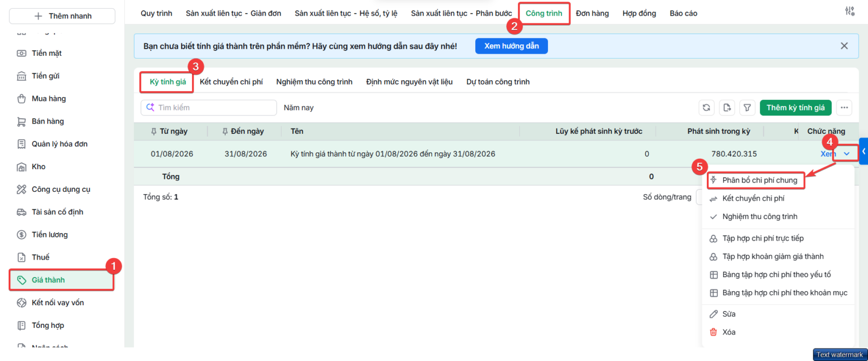868x361 pixels.
Task: Open the Năm nay period dropdown
Action: [298, 108]
